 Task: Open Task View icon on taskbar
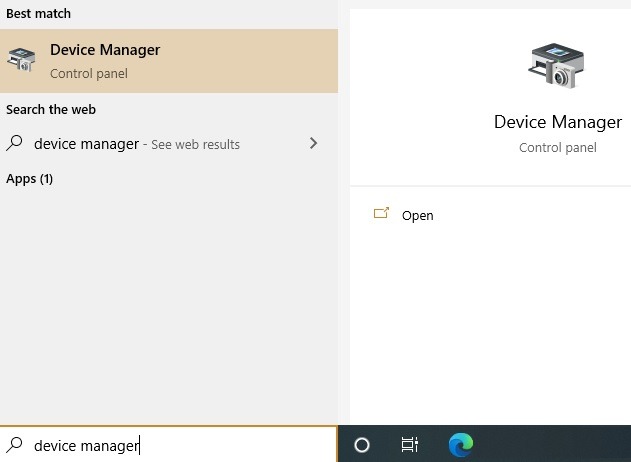[x=410, y=445]
